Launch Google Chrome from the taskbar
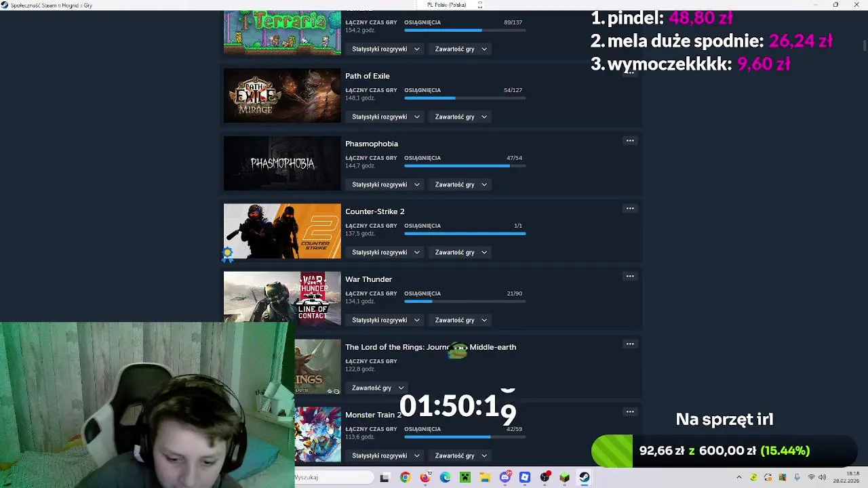 405,477
